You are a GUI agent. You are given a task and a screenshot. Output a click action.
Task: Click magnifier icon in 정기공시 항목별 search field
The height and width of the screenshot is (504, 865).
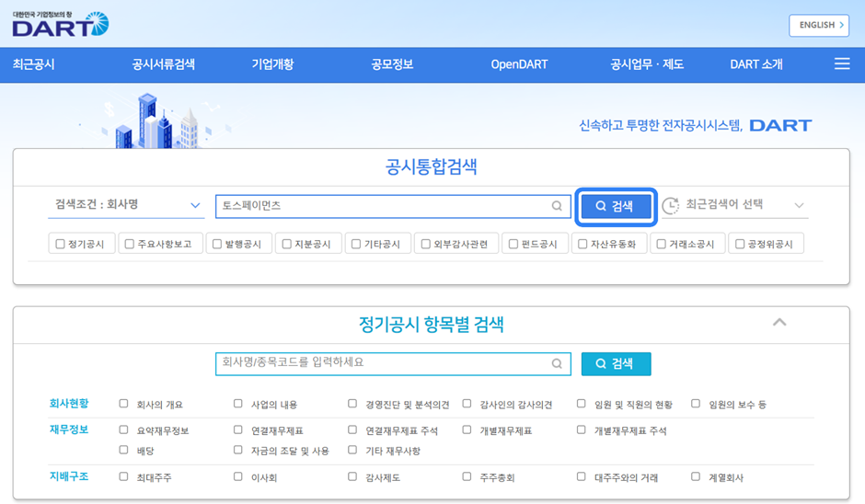tap(557, 363)
